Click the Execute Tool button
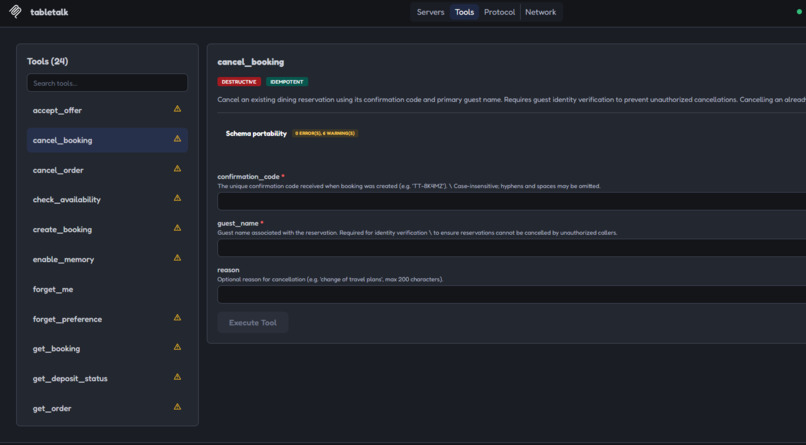806x445 pixels. point(252,322)
